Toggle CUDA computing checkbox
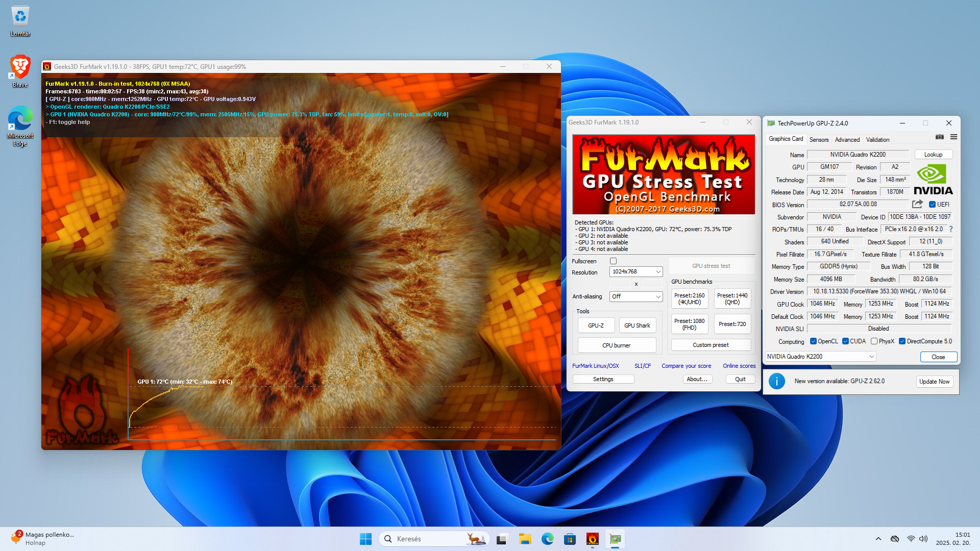The width and height of the screenshot is (980, 551). tap(845, 341)
